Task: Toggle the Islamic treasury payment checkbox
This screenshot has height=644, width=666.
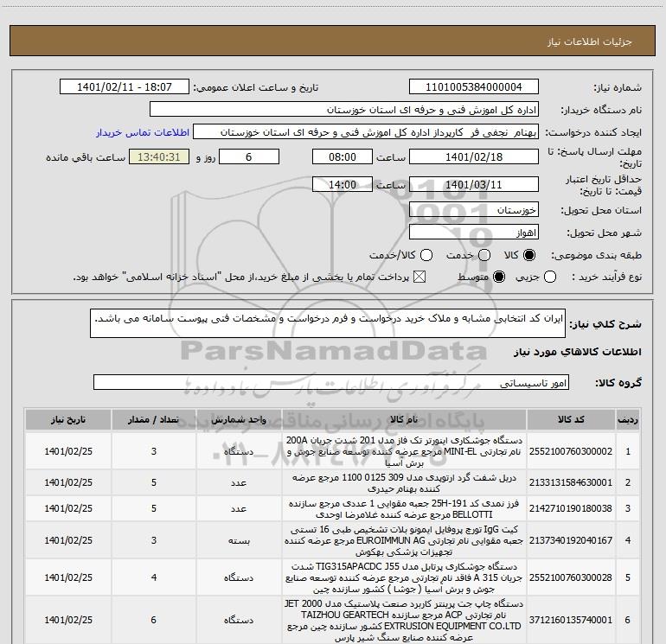Action: point(419,277)
